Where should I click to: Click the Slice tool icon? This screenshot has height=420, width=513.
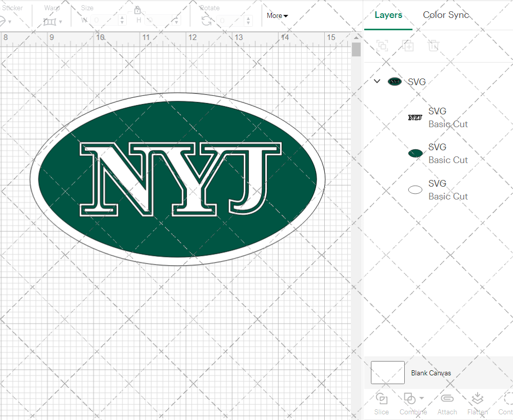381,398
